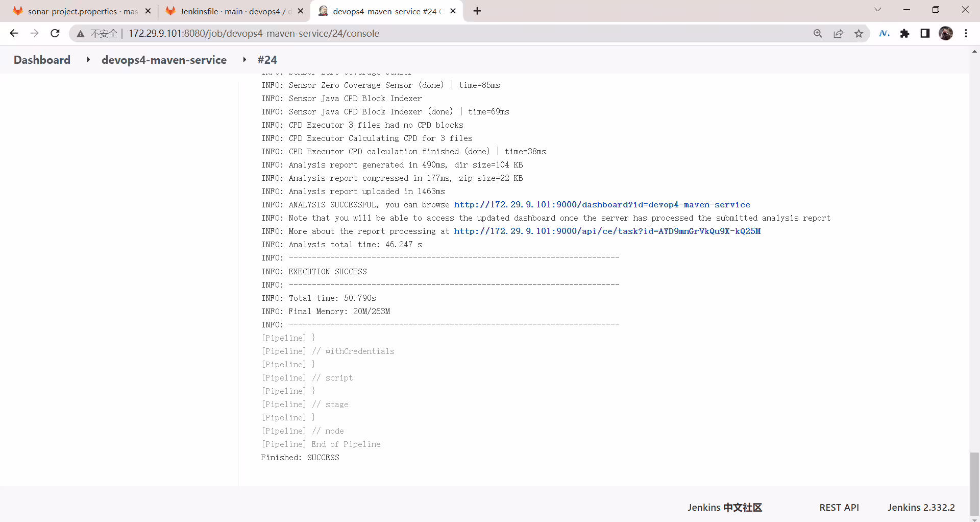Switch to the sonar-project.properties tab

click(x=82, y=11)
